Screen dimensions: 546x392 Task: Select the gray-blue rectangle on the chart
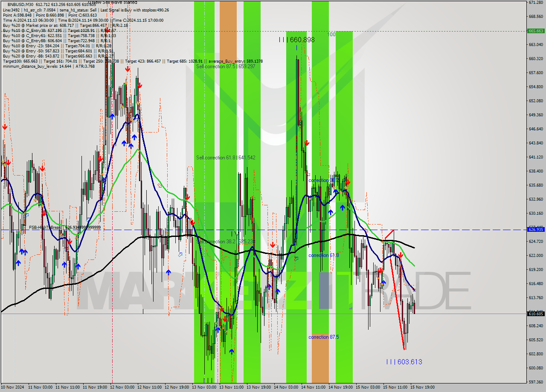325,291
